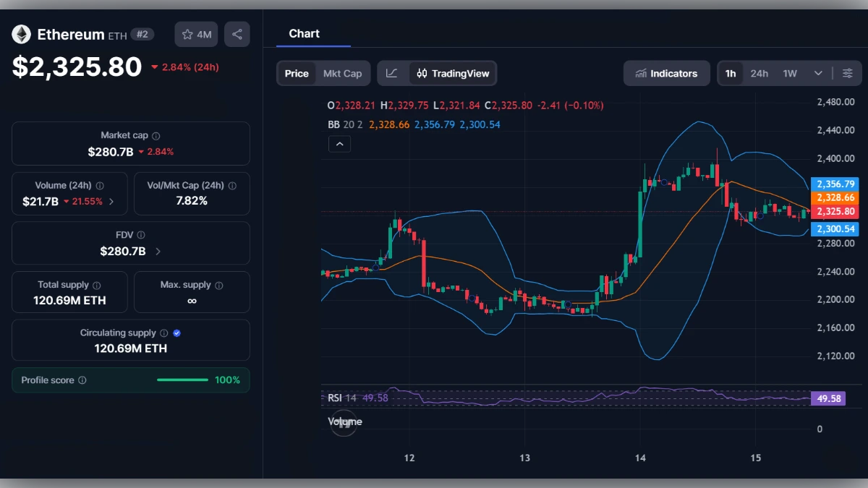The width and height of the screenshot is (868, 488).
Task: Switch the chart from Price to Mkt Cap
Action: (344, 73)
